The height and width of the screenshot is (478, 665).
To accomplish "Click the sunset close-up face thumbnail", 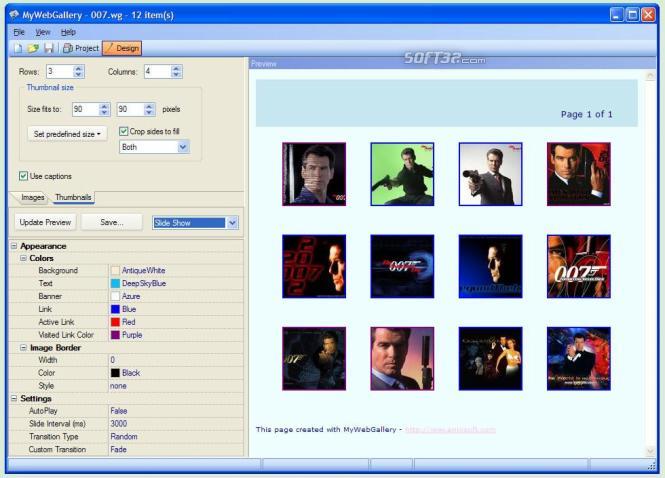I will pyautogui.click(x=402, y=358).
